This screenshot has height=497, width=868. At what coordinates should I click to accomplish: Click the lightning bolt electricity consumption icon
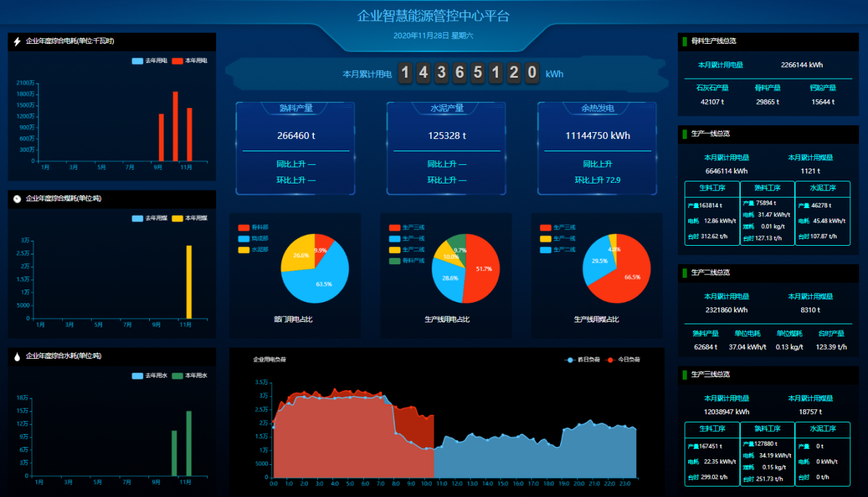(17, 42)
